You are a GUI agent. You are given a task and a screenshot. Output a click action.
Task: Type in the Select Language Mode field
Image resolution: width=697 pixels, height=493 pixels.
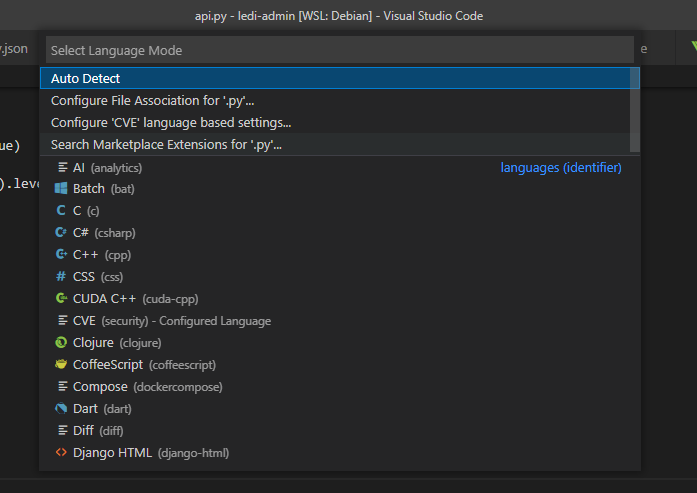tap(339, 50)
